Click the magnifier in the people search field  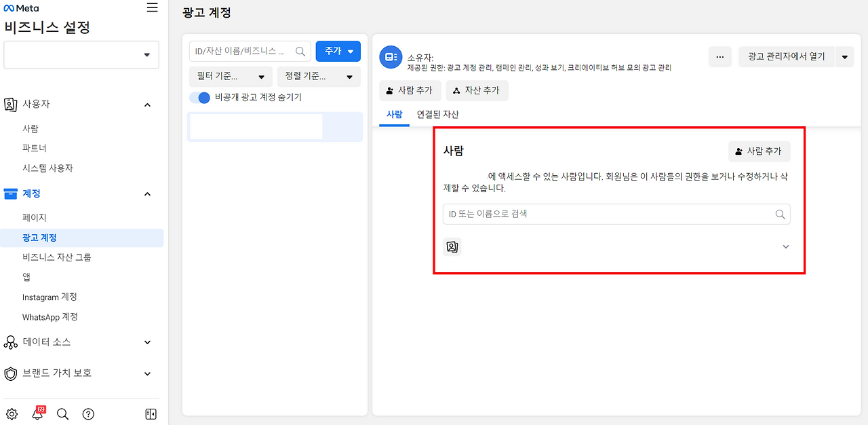[x=781, y=214]
